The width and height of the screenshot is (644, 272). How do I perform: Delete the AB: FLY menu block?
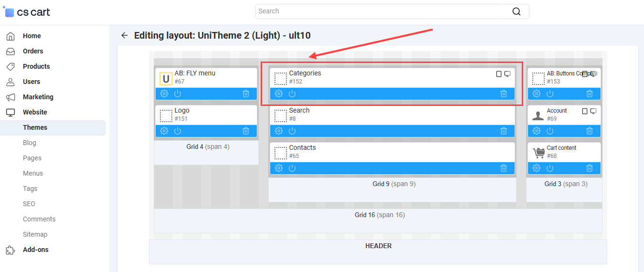pos(246,94)
